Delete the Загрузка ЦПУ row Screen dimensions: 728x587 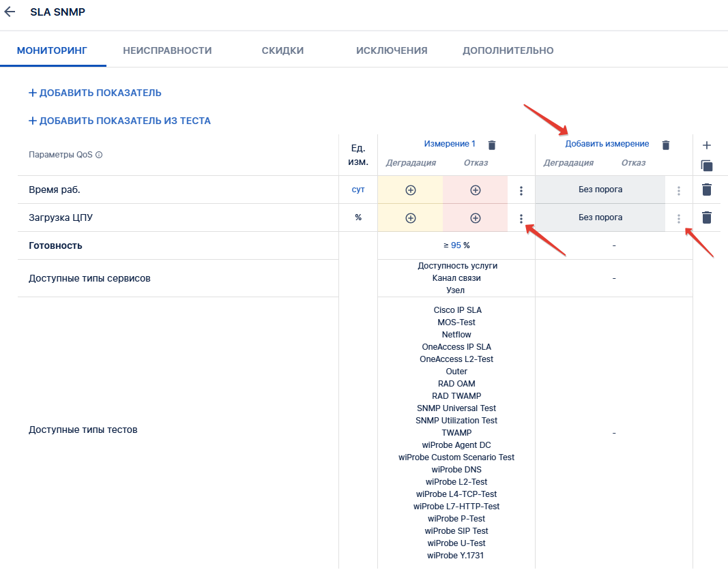click(x=707, y=217)
